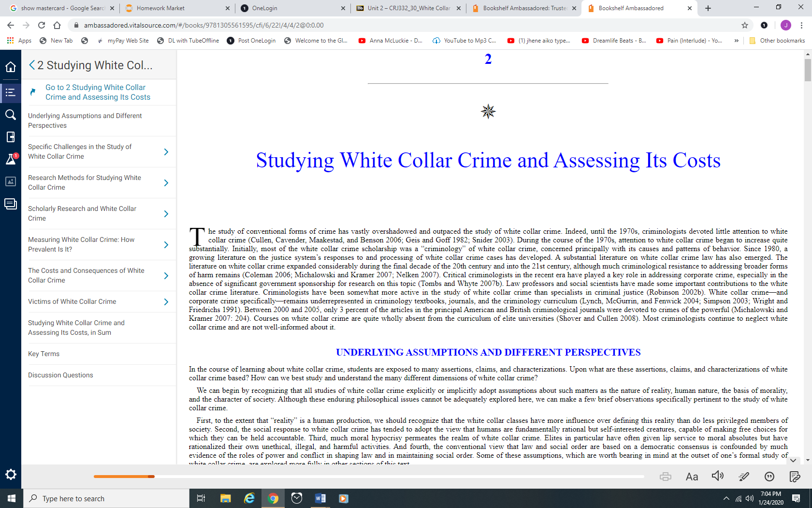Switch to the Unit 2 CRJ332 tab

(x=408, y=8)
